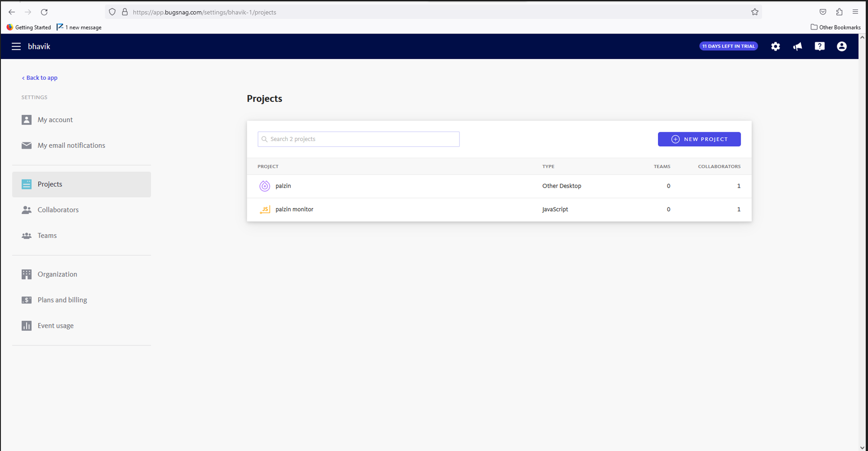Reload the page in the browser
This screenshot has height=451, width=868.
point(44,12)
